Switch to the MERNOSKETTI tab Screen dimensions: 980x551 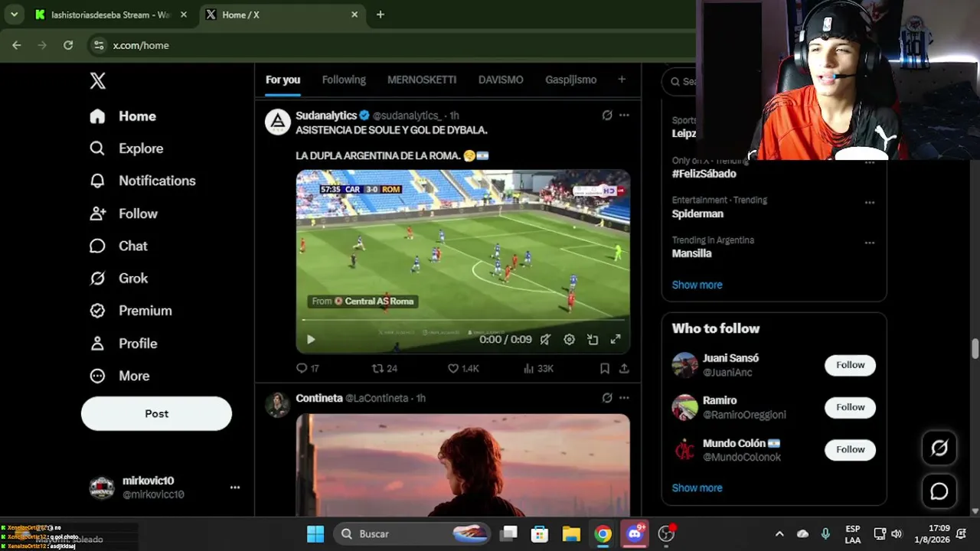click(x=422, y=80)
